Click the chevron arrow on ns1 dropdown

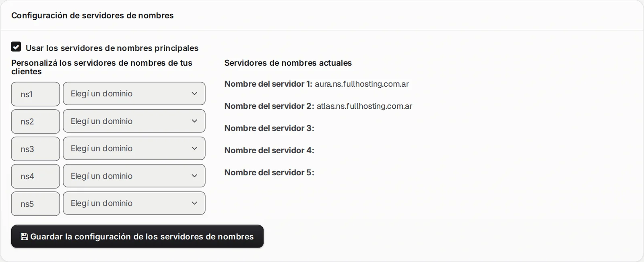click(194, 94)
